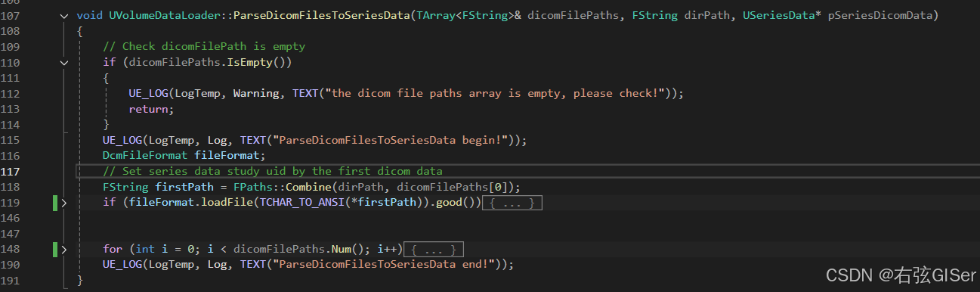
Task: Click line number 190 in the gutter
Action: [11, 265]
